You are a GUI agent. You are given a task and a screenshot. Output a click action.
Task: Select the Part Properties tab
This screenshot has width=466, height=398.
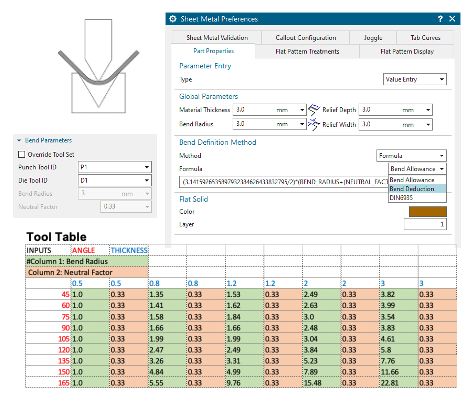214,51
